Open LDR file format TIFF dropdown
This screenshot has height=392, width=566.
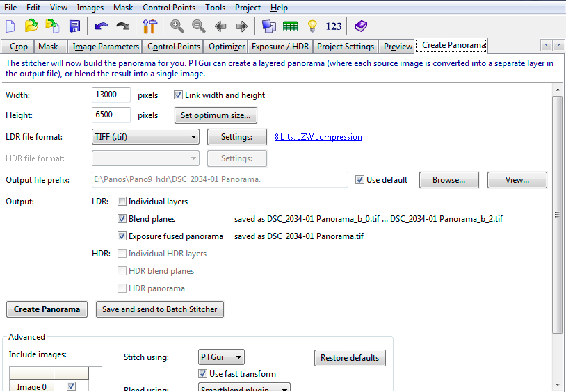point(145,137)
